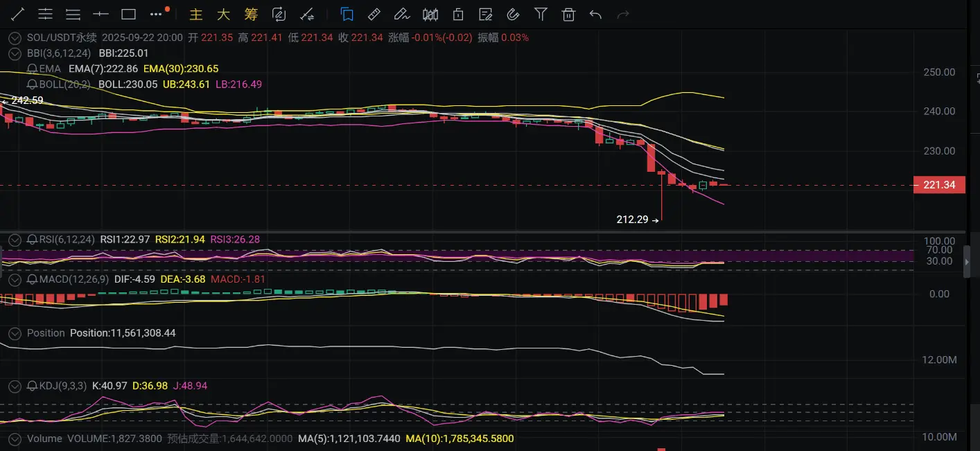Click the DIF:-4.59 MACD value
The height and width of the screenshot is (451, 980).
134,278
